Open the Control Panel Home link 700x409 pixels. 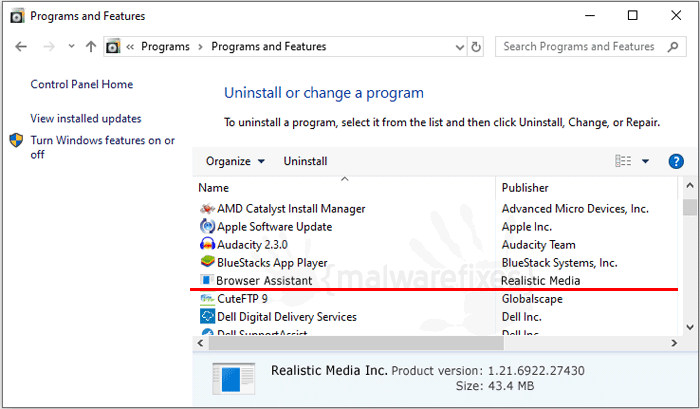pyautogui.click(x=82, y=84)
